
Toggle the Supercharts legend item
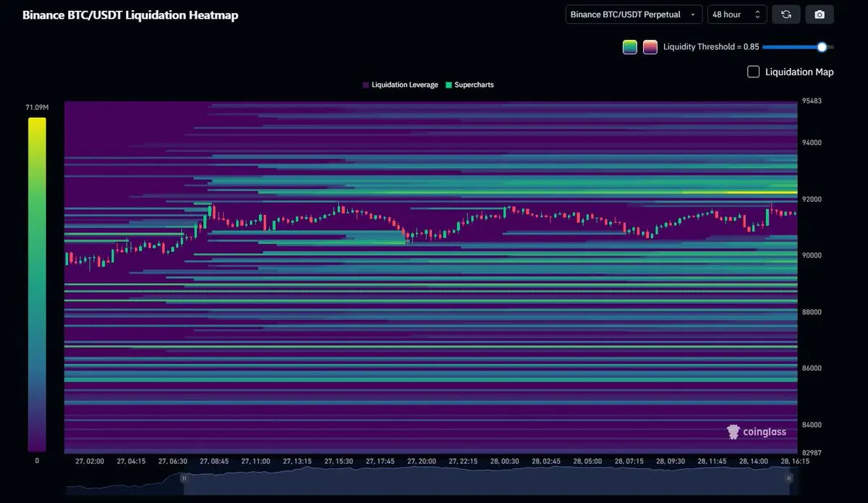point(469,85)
